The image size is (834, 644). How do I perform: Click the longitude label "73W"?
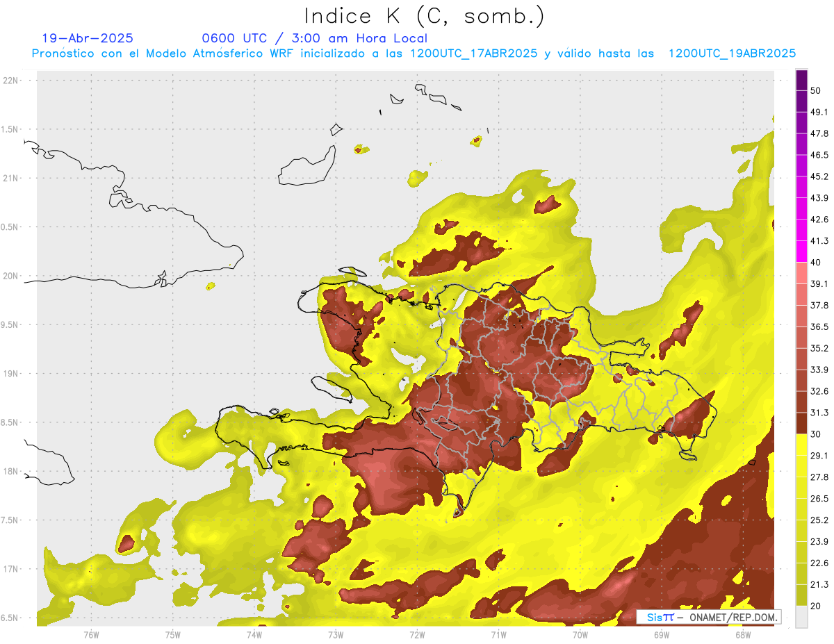click(x=336, y=634)
